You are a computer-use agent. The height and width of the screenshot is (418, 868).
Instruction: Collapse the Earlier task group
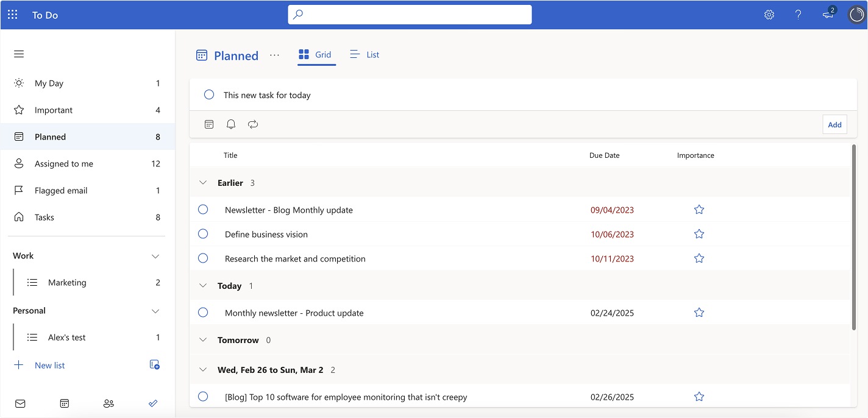click(x=203, y=182)
